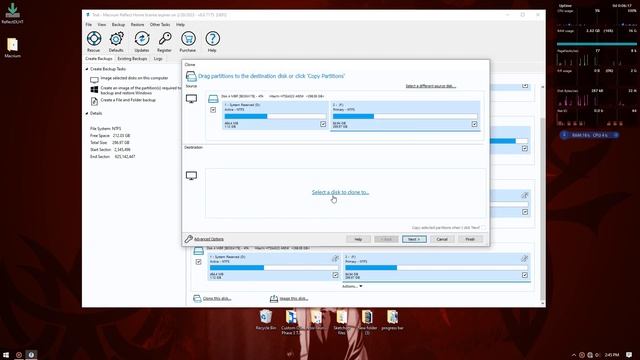Click the Finish button in Clone dialog
The height and width of the screenshot is (360, 640).
[x=470, y=239]
